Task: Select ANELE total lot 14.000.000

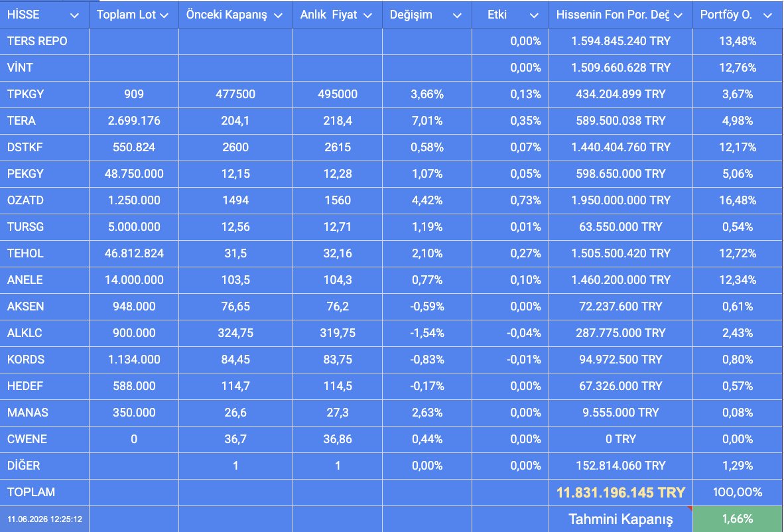Action: [134, 279]
